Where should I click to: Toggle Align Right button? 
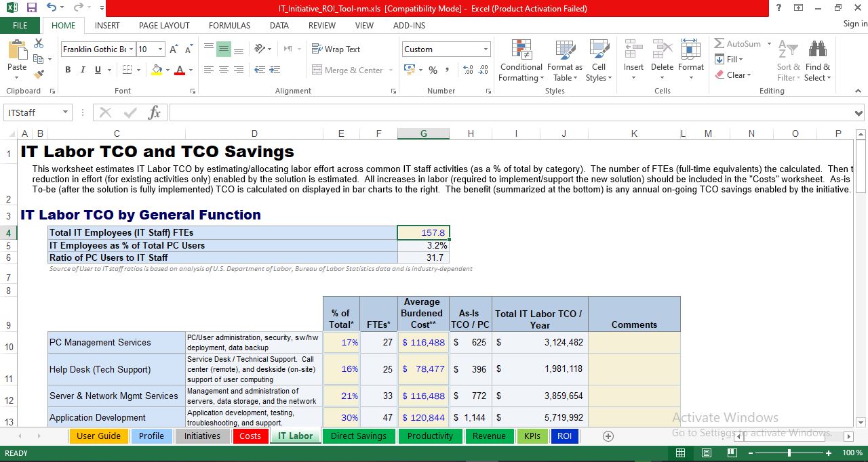(239, 70)
